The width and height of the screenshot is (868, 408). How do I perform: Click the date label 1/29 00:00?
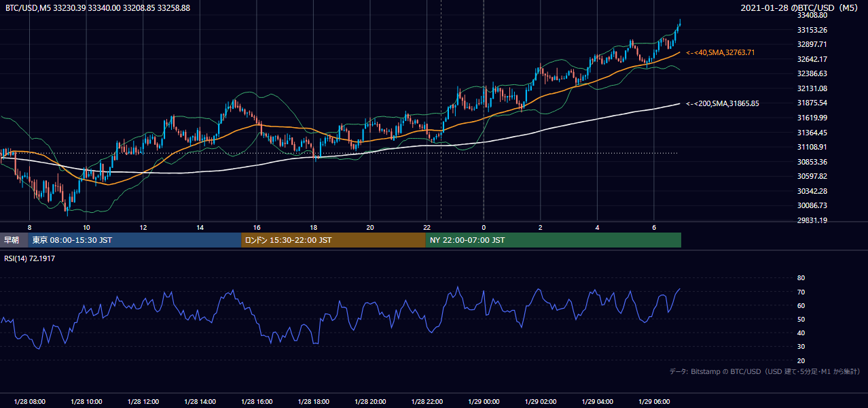484,402
